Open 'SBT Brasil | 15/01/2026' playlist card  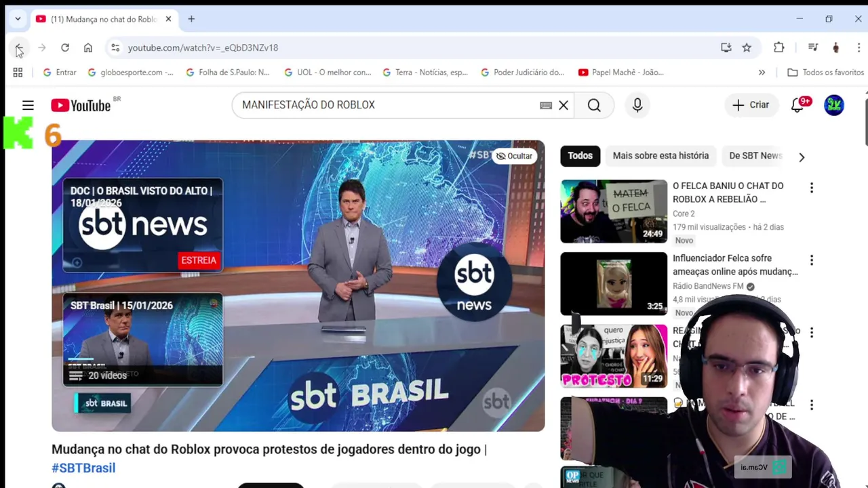click(x=142, y=339)
